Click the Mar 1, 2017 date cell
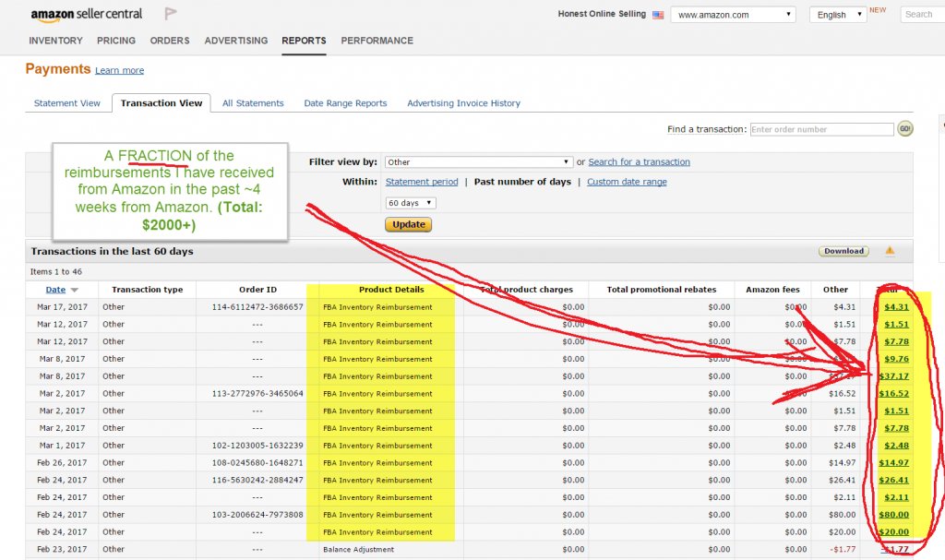945x560 pixels. point(64,446)
